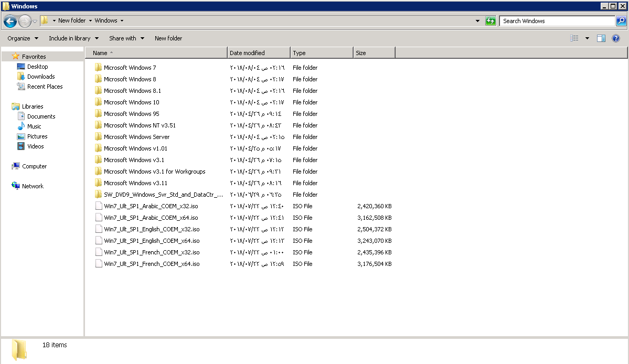The width and height of the screenshot is (629, 364).
Task: Open the Microsoft Windows 95 folder icon
Action: (x=98, y=114)
